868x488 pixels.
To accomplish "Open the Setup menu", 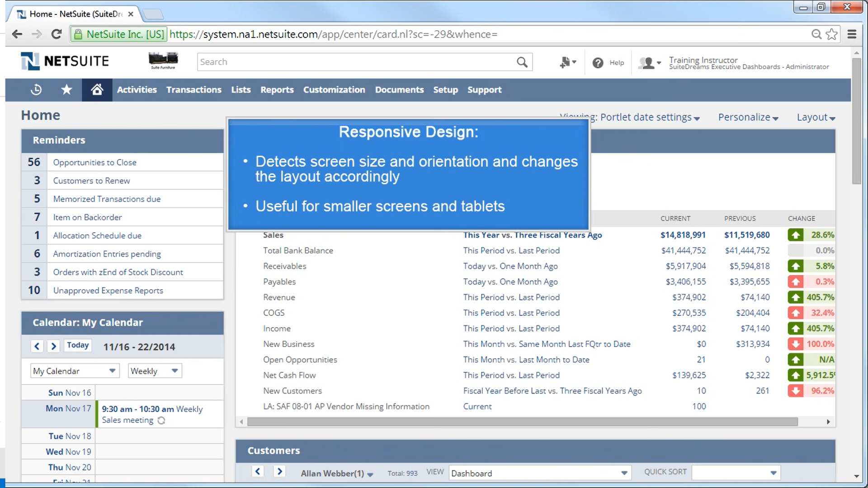I will [446, 89].
